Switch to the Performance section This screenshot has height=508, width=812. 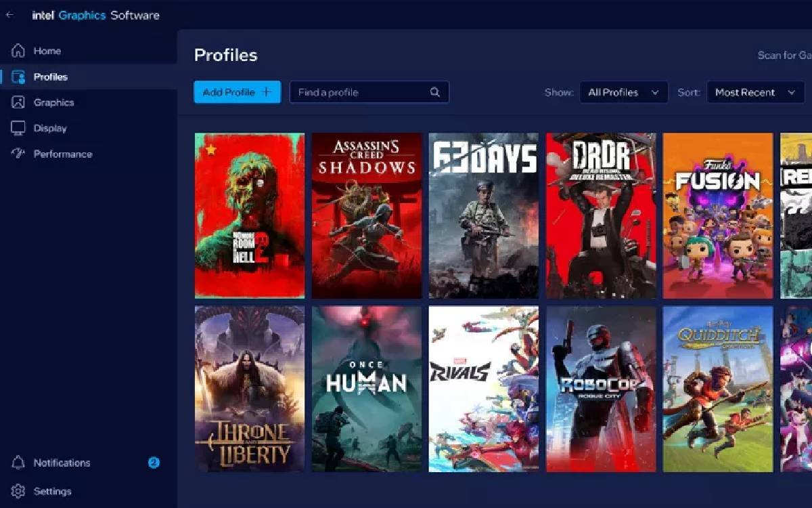(63, 154)
